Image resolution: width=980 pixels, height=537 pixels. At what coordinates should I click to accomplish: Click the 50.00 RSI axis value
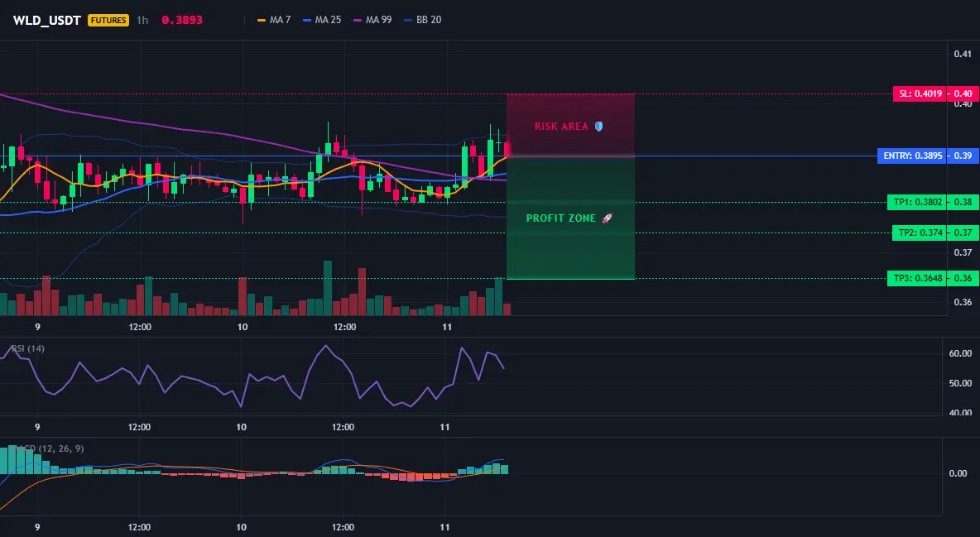(x=960, y=382)
